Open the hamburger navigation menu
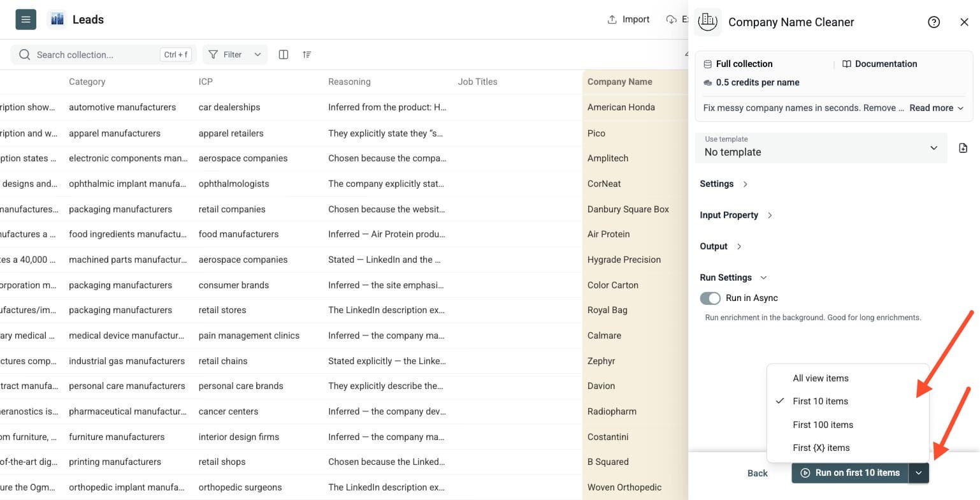980x500 pixels. pyautogui.click(x=25, y=20)
